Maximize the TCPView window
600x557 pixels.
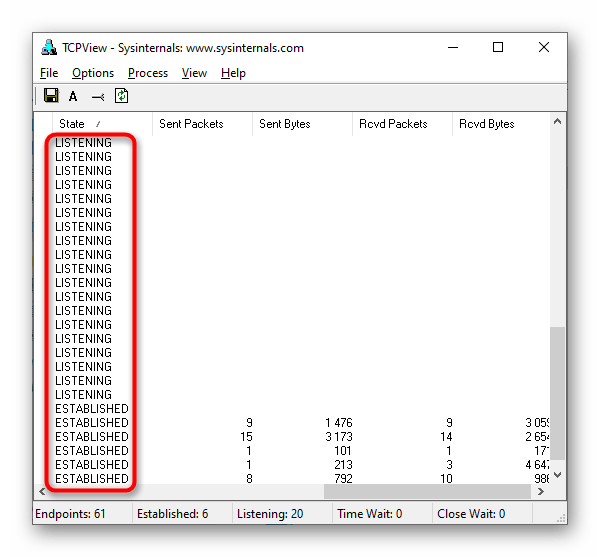point(498,47)
